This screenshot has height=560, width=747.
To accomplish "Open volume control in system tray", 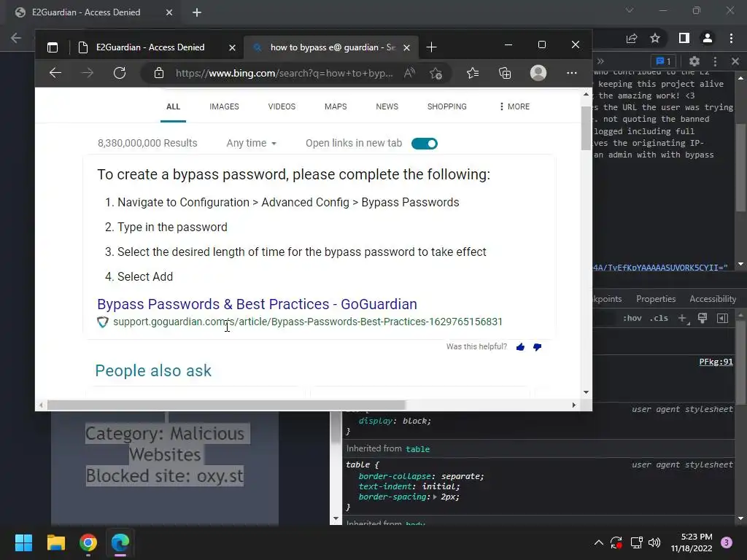I will [x=654, y=542].
